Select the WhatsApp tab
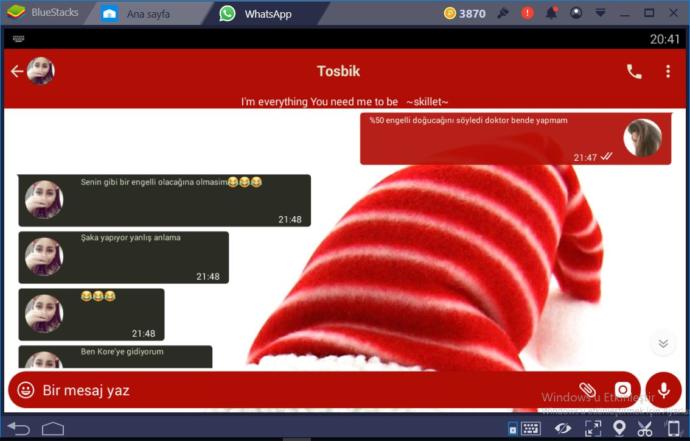This screenshot has width=690, height=441. pyautogui.click(x=267, y=14)
